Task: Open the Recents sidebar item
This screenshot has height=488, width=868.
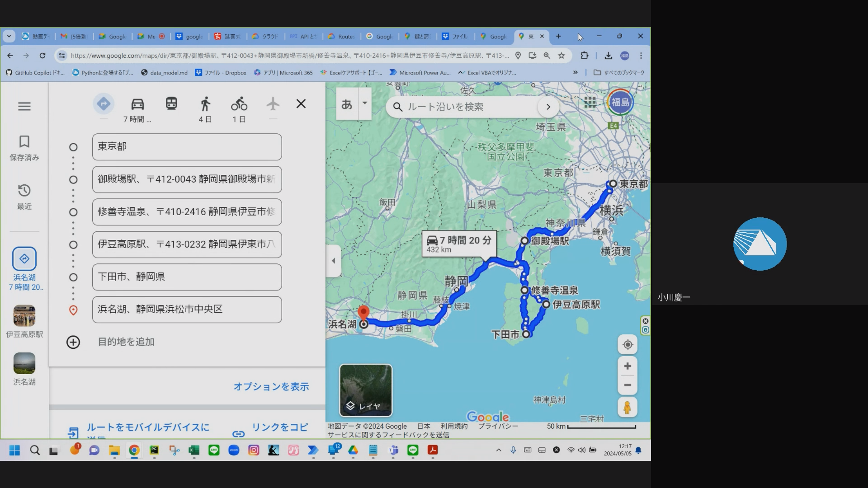Action: [24, 197]
